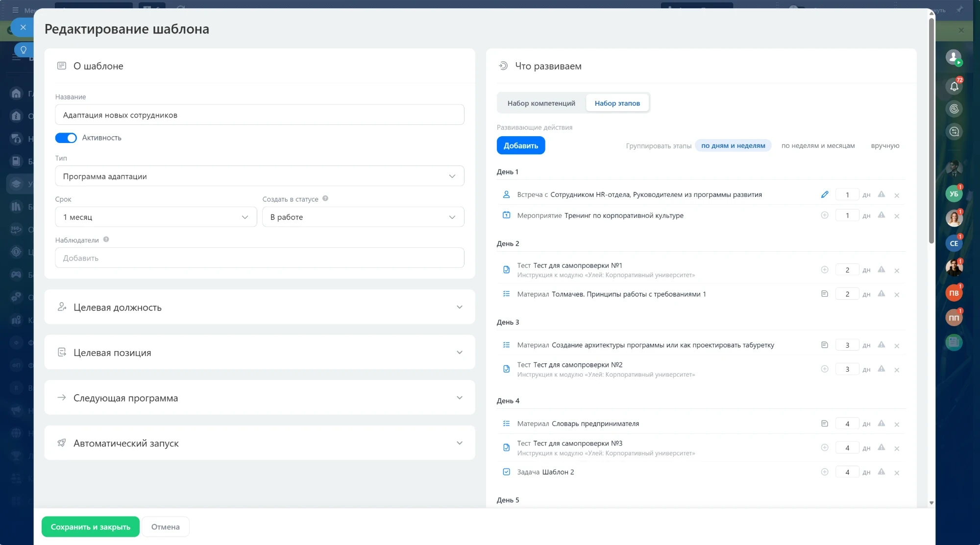The height and width of the screenshot is (545, 980).
Task: Open the Тип dropdown Программа адаптации
Action: [x=259, y=176]
